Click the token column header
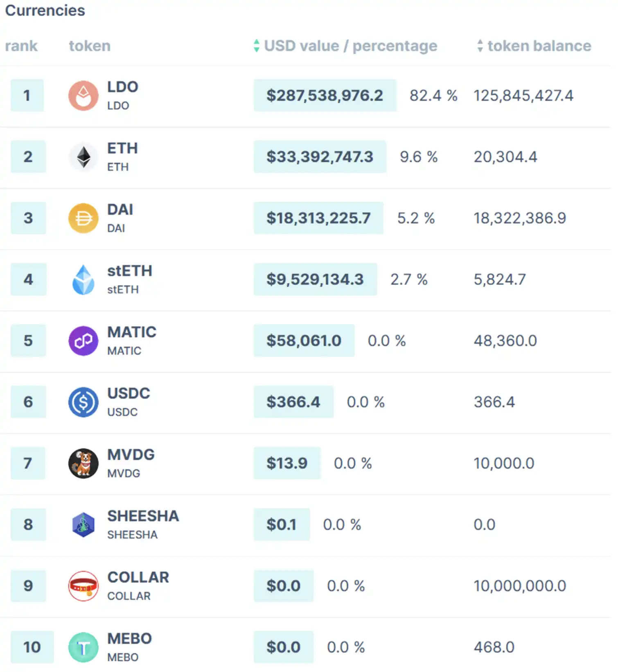The width and height of the screenshot is (618, 672). click(x=90, y=46)
